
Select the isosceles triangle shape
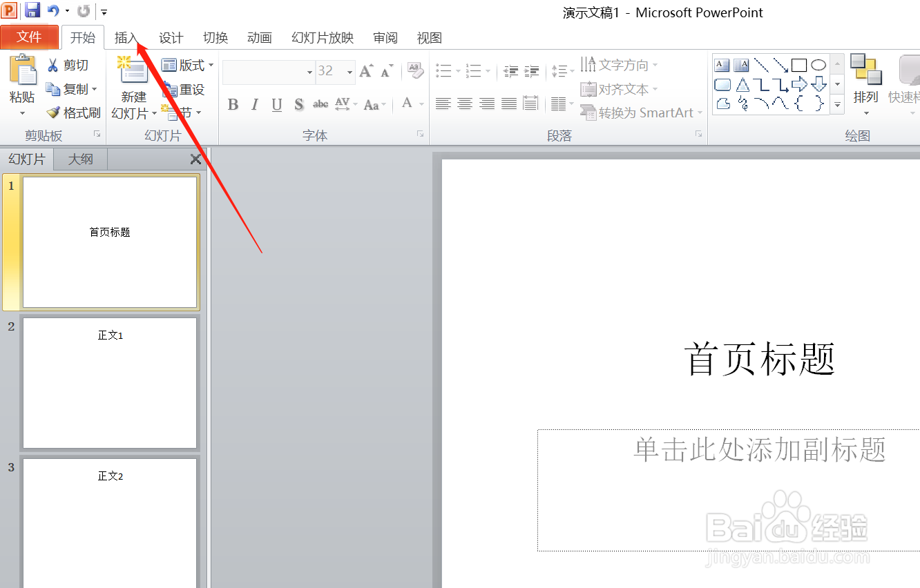[x=742, y=84]
